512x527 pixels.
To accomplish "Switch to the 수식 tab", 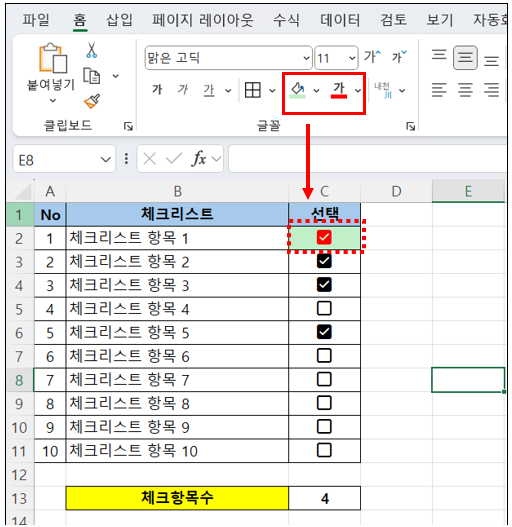I will [286, 20].
